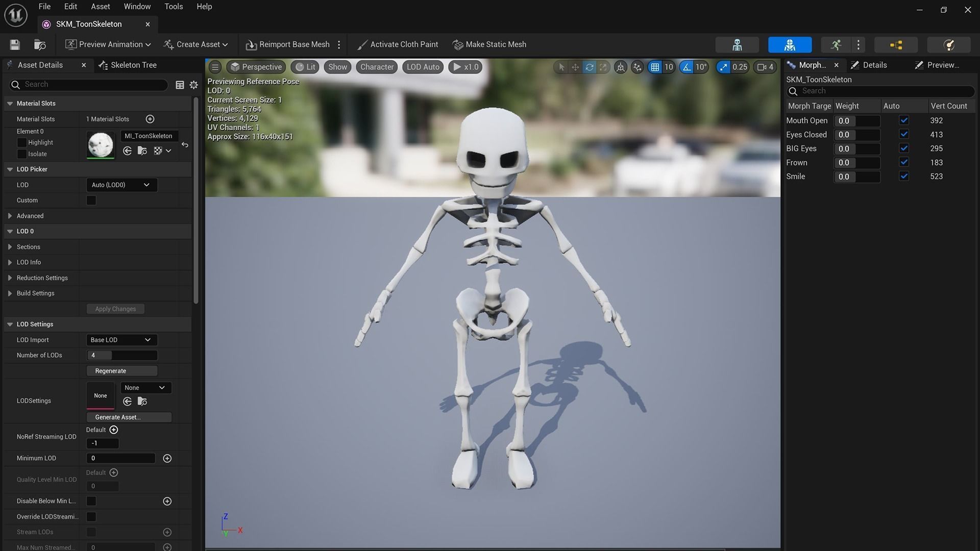This screenshot has width=980, height=551.
Task: Open the Animation Blueprint mode icon
Action: [x=896, y=45]
